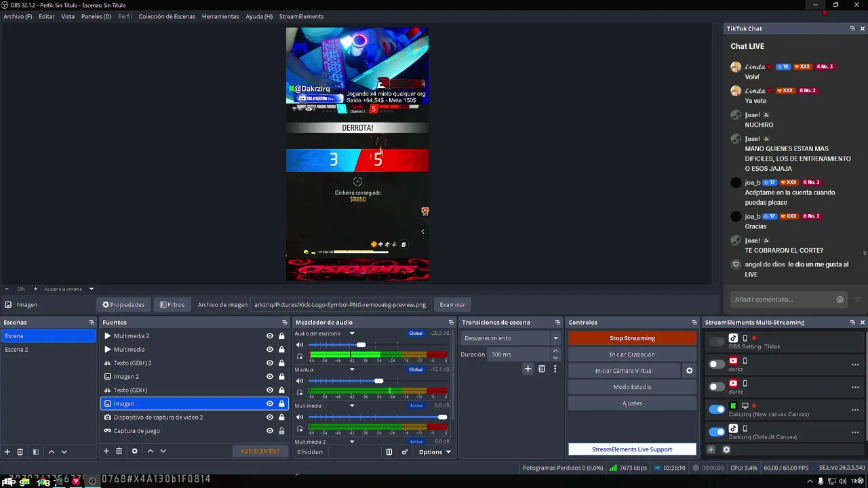Open Ajustes in Controles panel
868x488 pixels.
(632, 403)
